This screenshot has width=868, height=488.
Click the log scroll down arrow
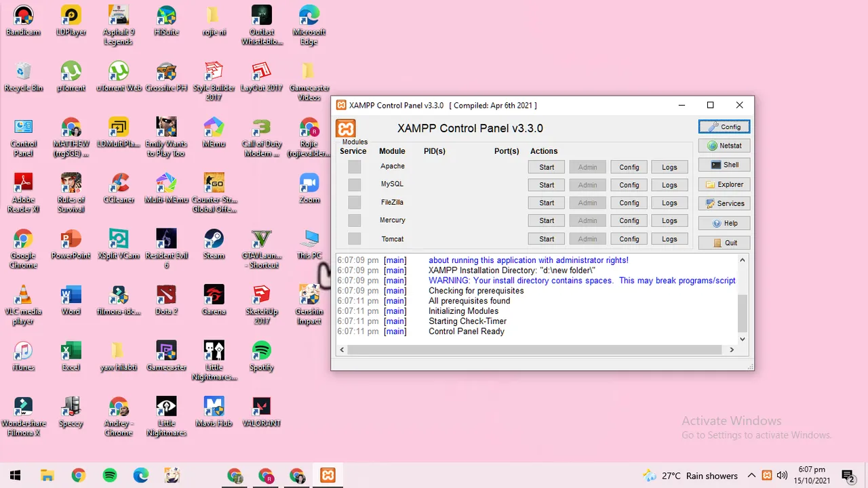point(743,339)
